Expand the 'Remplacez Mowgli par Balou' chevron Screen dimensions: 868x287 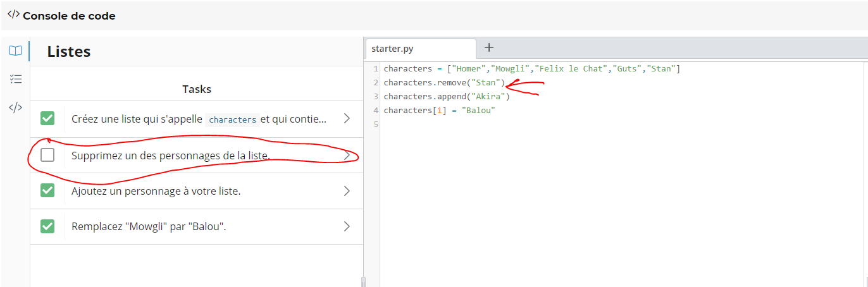click(x=346, y=226)
